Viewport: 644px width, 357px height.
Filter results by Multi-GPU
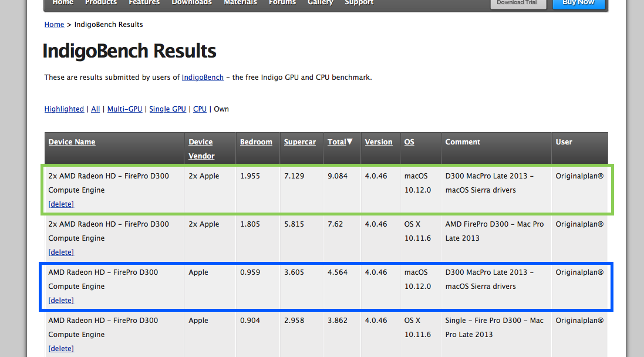coord(125,109)
